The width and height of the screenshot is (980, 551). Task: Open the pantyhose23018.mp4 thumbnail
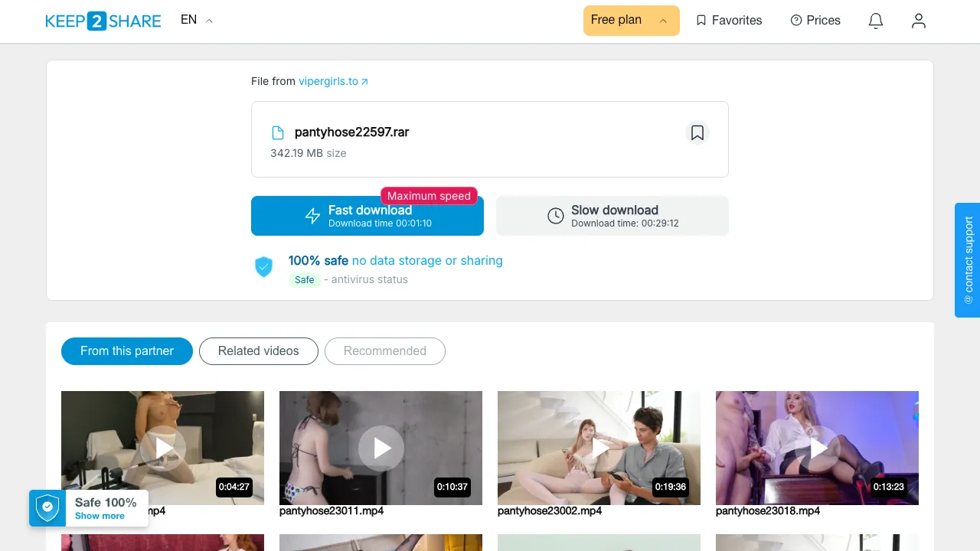click(x=817, y=448)
